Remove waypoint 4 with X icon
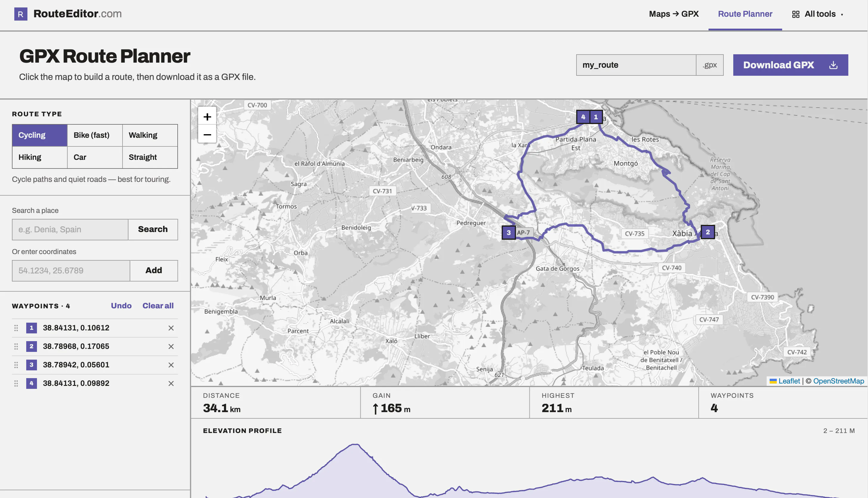The image size is (868, 498). click(171, 383)
